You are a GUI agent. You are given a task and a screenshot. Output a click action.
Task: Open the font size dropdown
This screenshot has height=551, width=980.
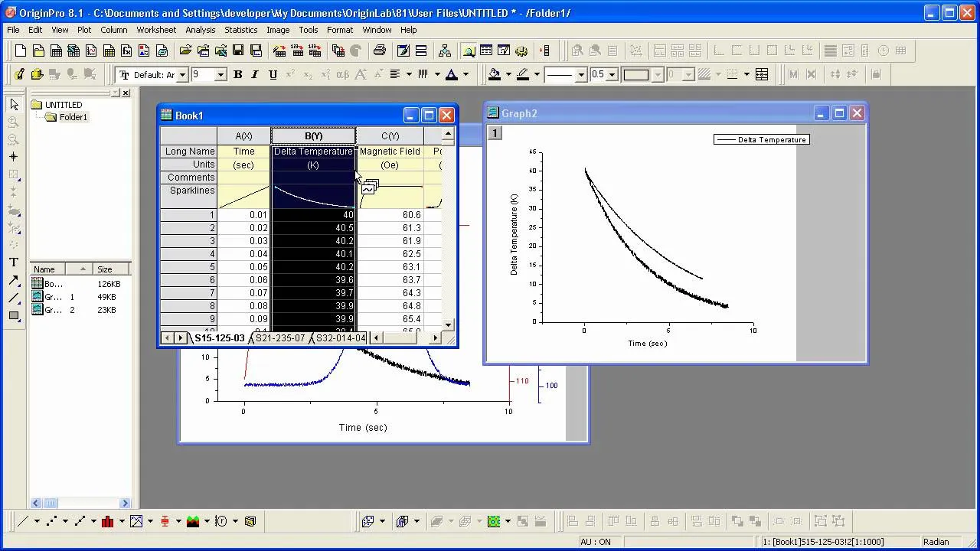pyautogui.click(x=220, y=74)
